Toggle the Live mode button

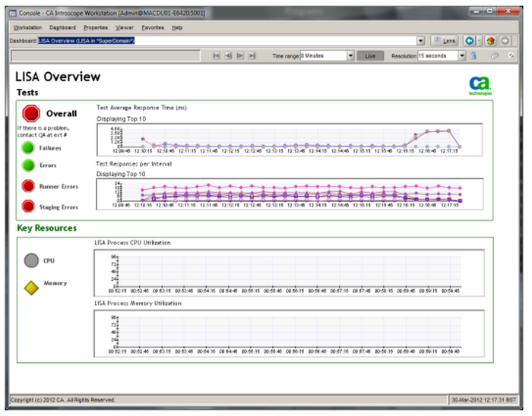(x=371, y=55)
